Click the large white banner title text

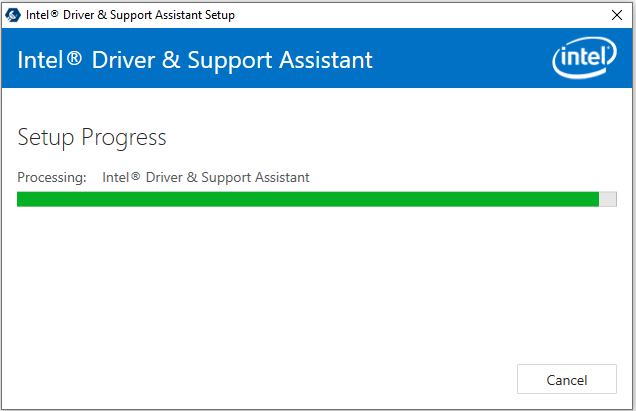coord(195,60)
